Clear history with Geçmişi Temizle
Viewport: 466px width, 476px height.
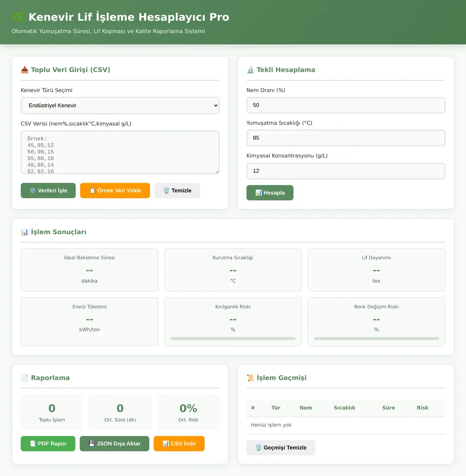click(x=281, y=448)
